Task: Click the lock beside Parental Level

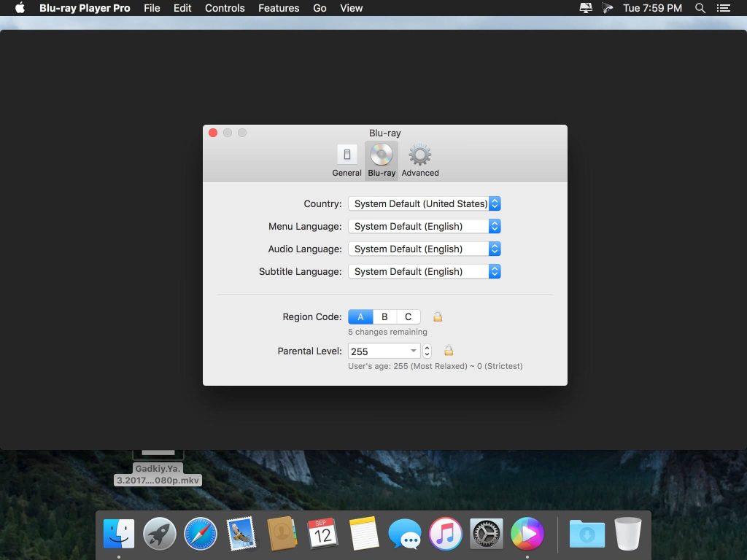Action: [449, 351]
